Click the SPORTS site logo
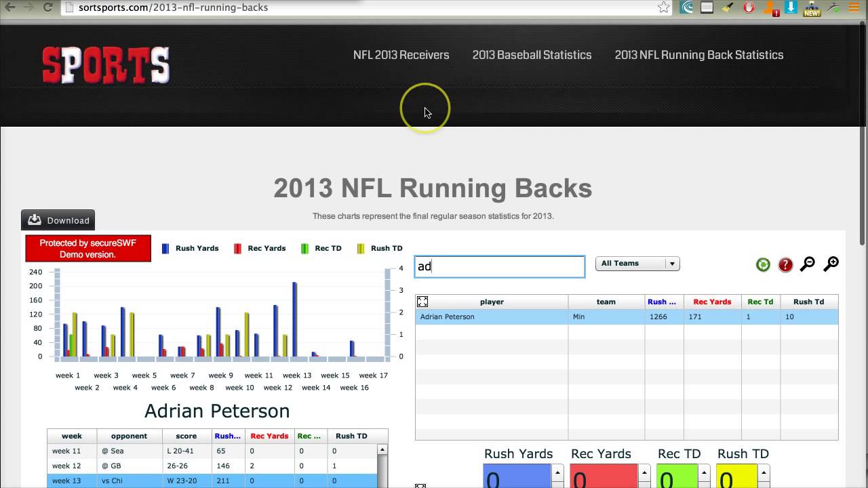Image resolution: width=868 pixels, height=488 pixels. click(x=106, y=65)
